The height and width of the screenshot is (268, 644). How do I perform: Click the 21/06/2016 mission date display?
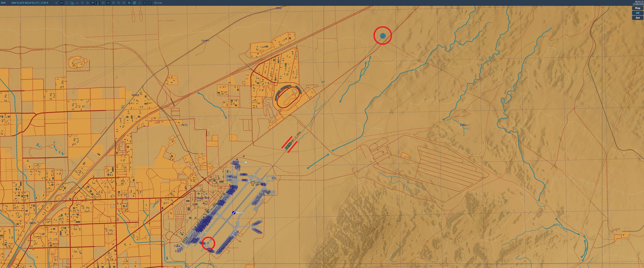pos(638,4)
